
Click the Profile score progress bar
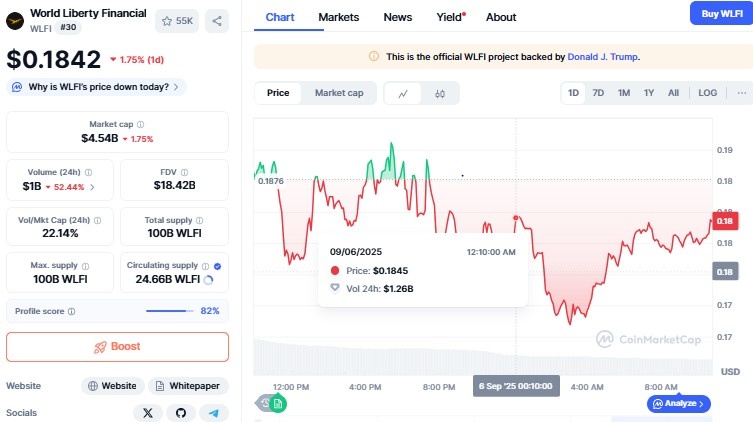pos(170,311)
